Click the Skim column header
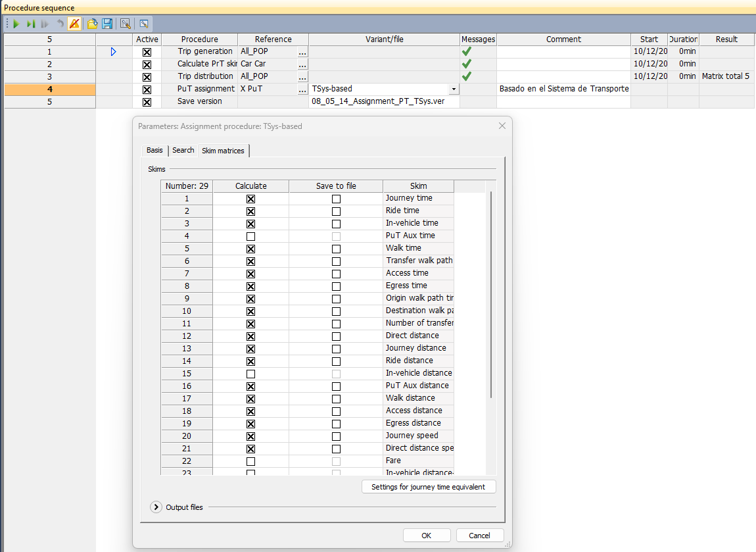Screen dimensions: 756x552 click(418, 186)
